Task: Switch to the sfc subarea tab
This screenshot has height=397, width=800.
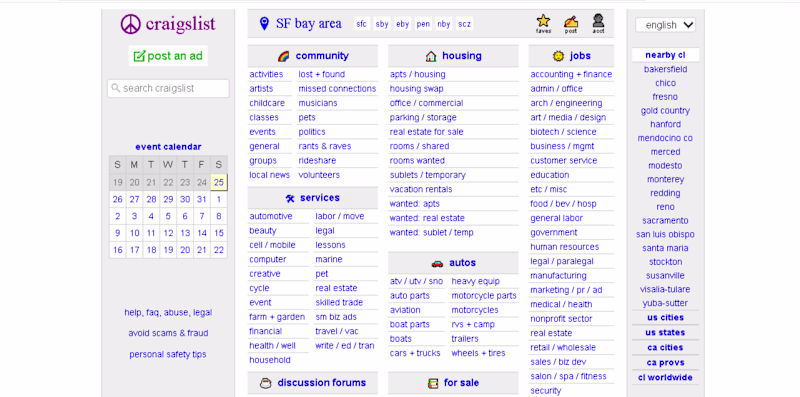Action: (362, 24)
